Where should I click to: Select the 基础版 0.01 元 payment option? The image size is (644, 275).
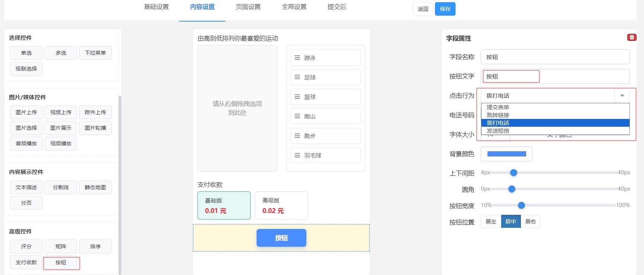click(x=224, y=206)
